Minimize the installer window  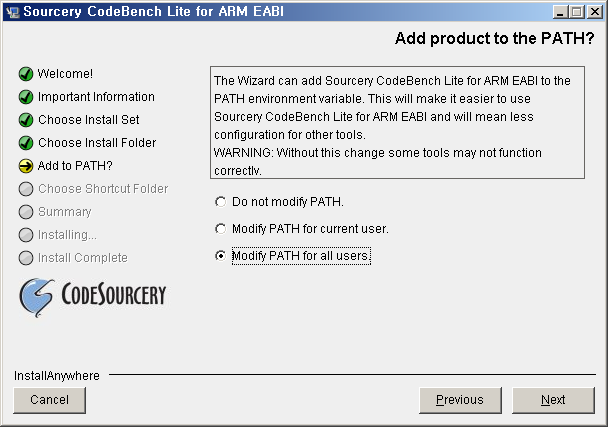(559, 12)
